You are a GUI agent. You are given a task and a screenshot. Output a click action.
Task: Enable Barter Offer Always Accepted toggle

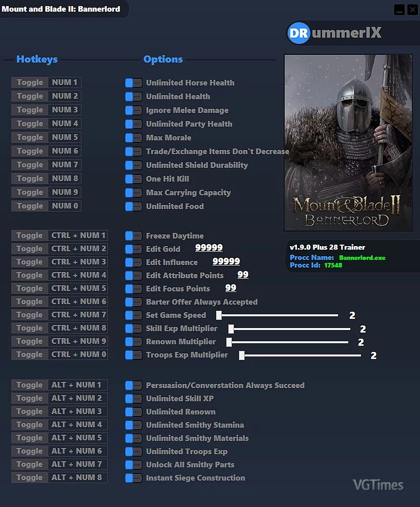click(x=133, y=302)
